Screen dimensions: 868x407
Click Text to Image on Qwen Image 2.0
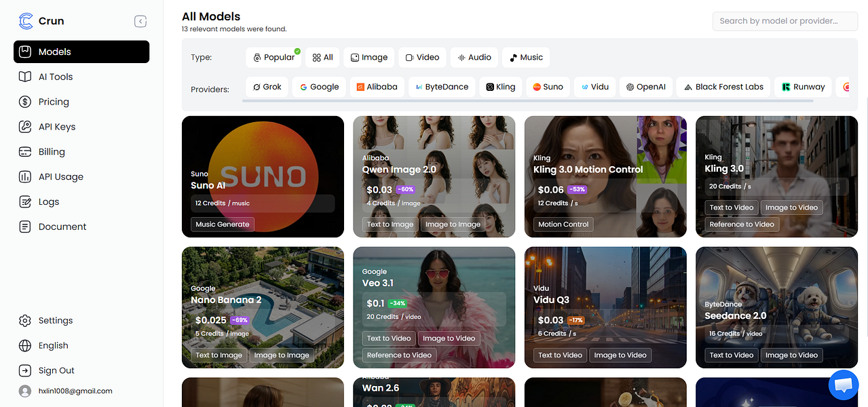tap(390, 224)
